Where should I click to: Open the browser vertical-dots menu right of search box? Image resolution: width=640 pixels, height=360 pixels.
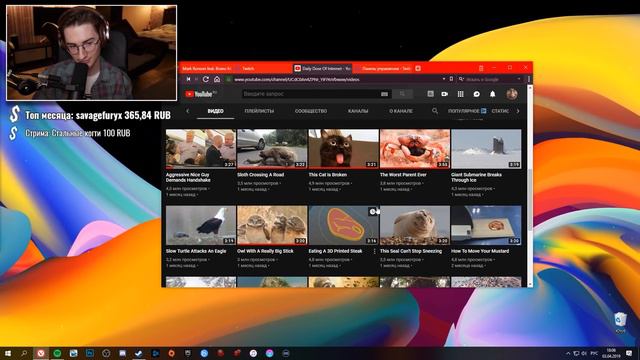click(x=529, y=79)
